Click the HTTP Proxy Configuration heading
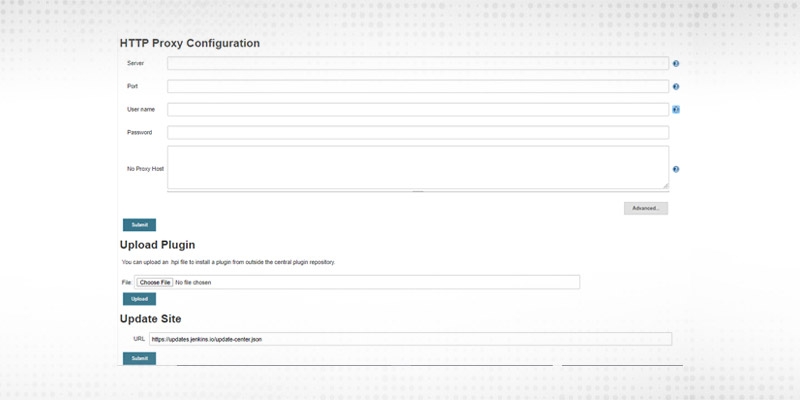This screenshot has height=400, width=800. 190,44
